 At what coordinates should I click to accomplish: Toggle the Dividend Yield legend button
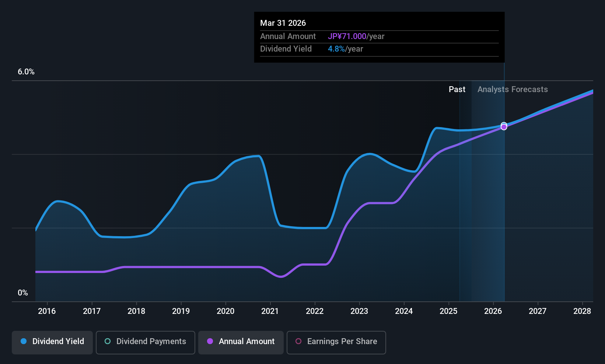click(52, 342)
